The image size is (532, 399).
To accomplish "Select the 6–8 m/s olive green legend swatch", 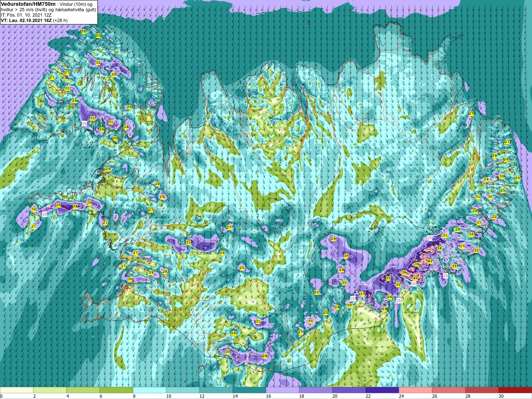I will pyautogui.click(x=116, y=390).
